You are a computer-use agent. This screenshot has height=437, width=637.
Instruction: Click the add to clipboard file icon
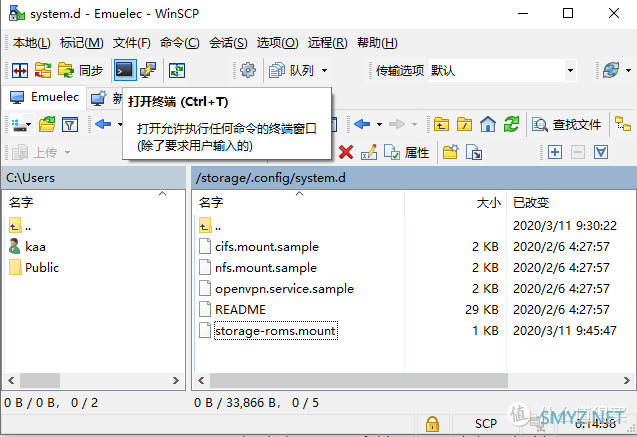click(474, 152)
